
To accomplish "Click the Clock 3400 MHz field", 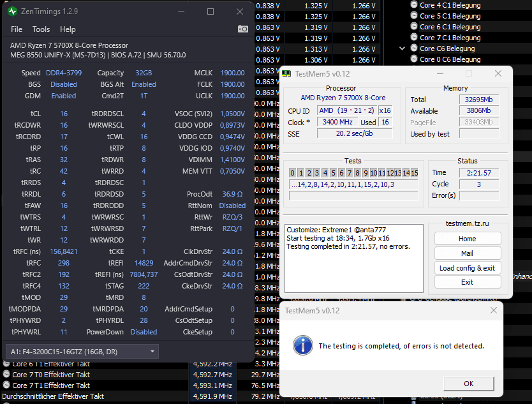I will pos(337,122).
